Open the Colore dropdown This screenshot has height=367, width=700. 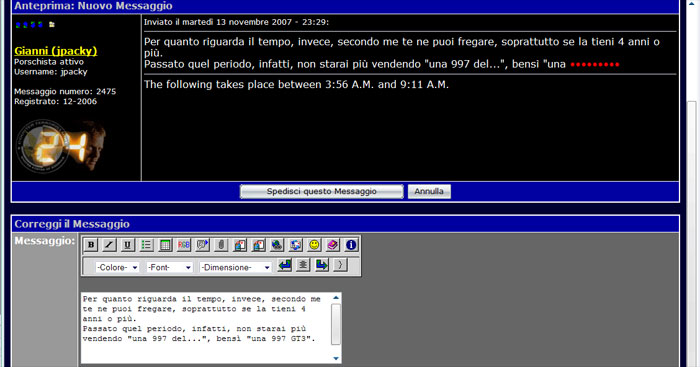[x=117, y=267]
